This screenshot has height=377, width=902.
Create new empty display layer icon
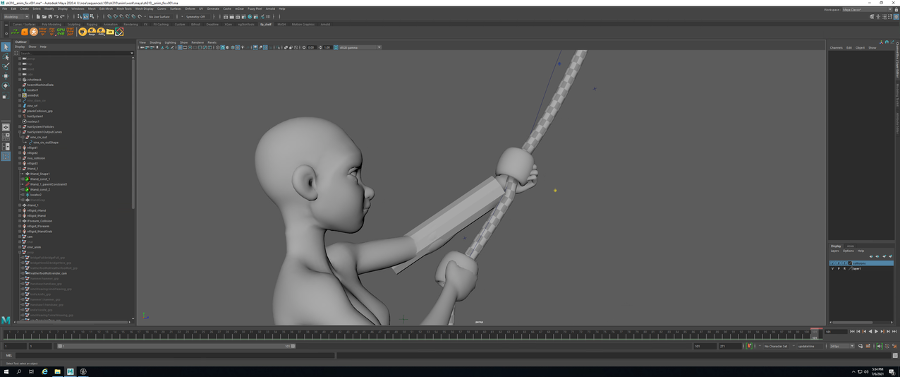click(884, 256)
